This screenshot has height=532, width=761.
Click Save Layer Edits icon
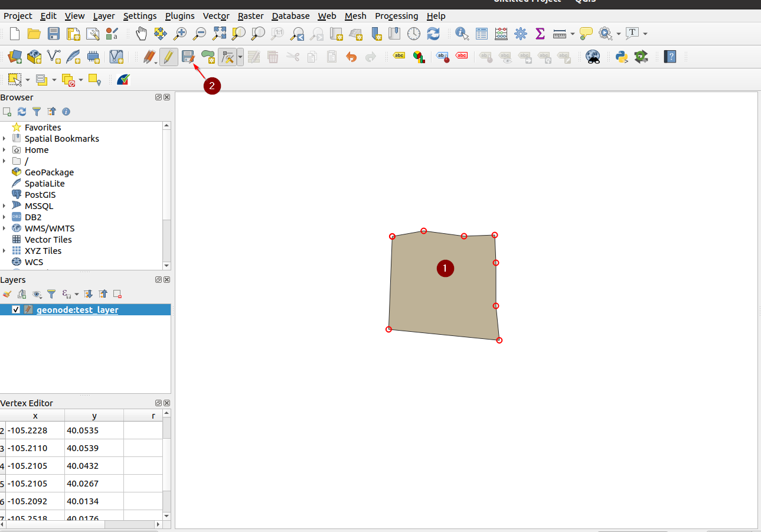188,57
